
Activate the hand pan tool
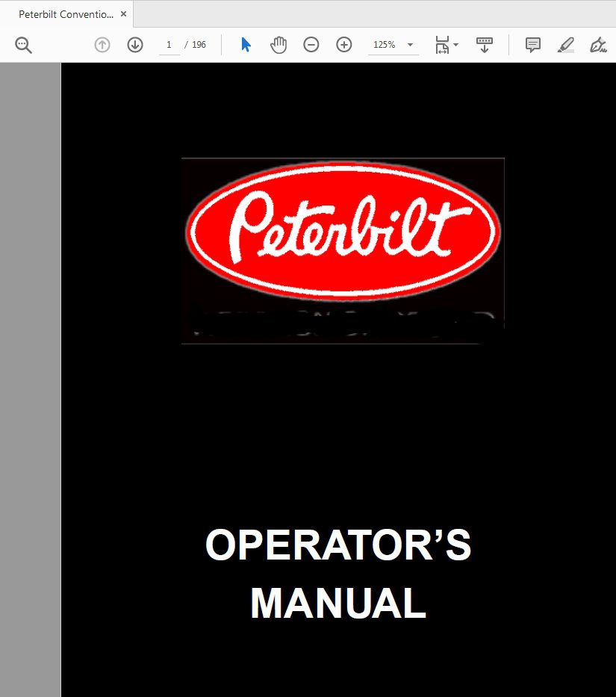click(279, 45)
